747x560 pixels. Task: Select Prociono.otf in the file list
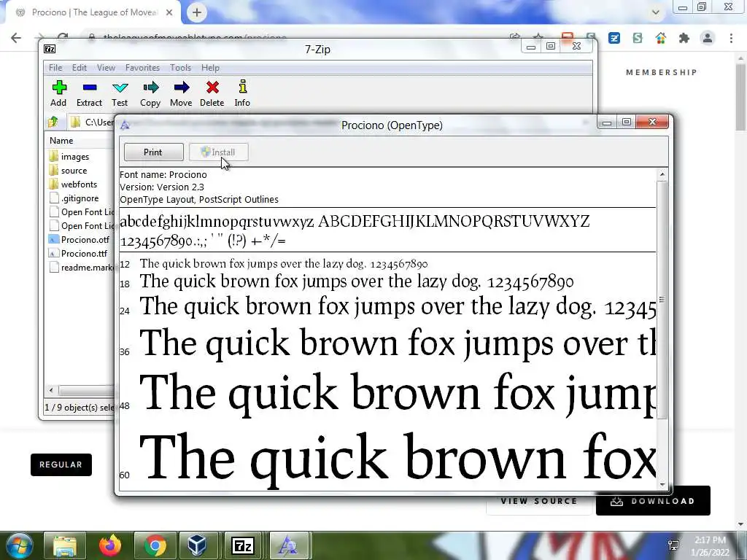(x=80, y=239)
